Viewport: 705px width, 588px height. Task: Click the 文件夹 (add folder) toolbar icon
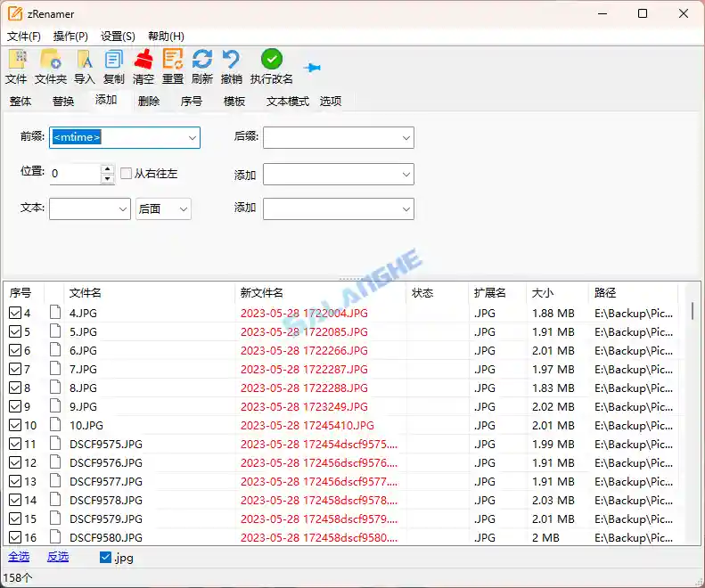pyautogui.click(x=50, y=60)
